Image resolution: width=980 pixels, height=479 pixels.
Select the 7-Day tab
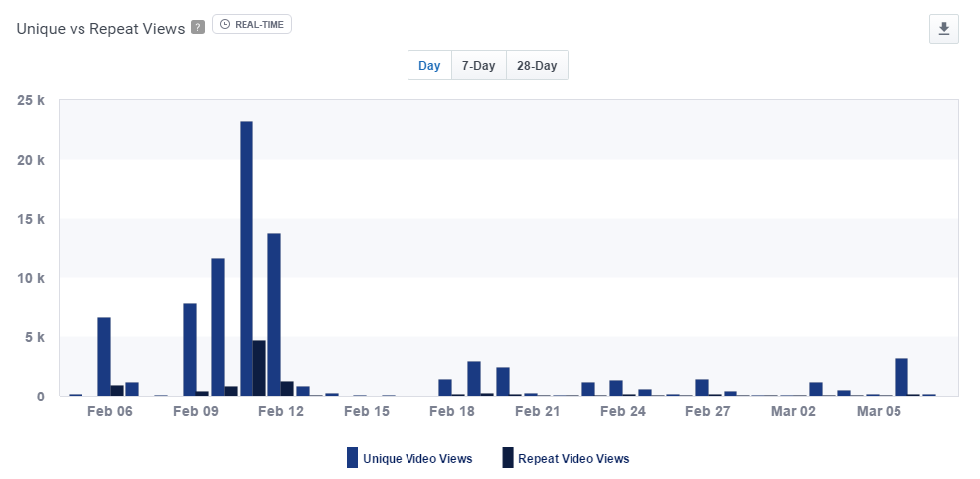point(478,66)
